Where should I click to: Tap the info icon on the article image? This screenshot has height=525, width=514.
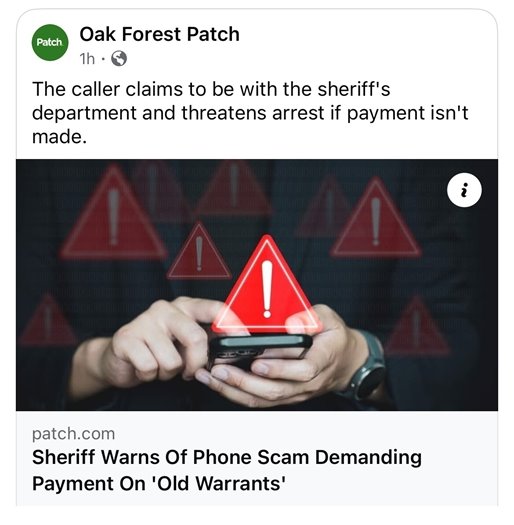pos(464,190)
